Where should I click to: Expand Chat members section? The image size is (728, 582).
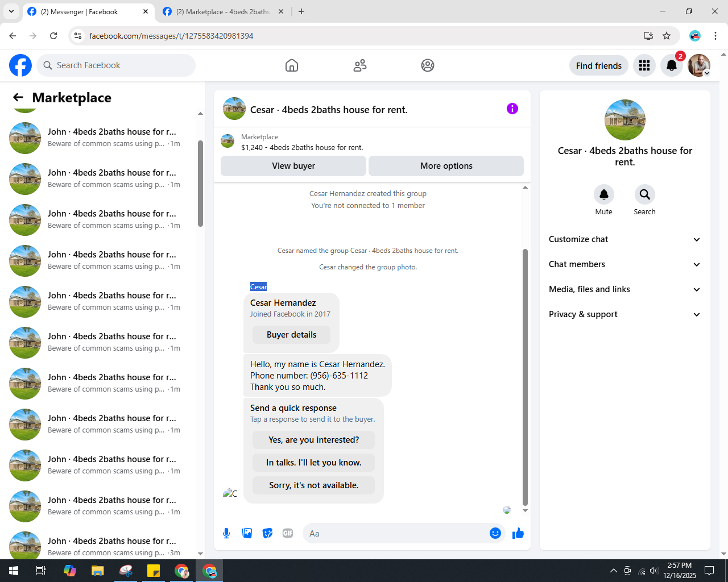click(x=624, y=264)
